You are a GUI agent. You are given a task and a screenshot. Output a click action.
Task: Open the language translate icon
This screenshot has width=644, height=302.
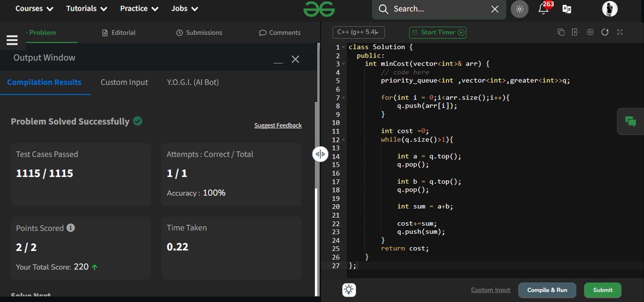coord(567,9)
